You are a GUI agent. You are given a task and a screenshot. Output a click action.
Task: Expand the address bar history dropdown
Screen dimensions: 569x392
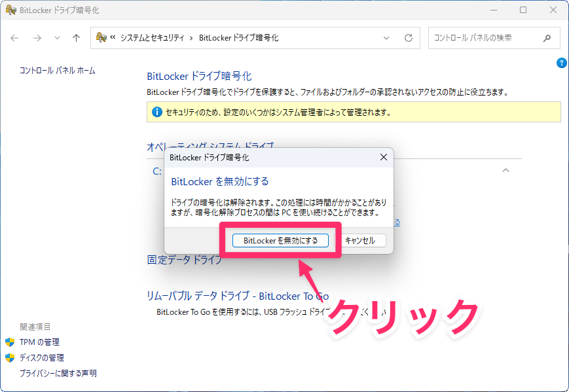(x=387, y=38)
